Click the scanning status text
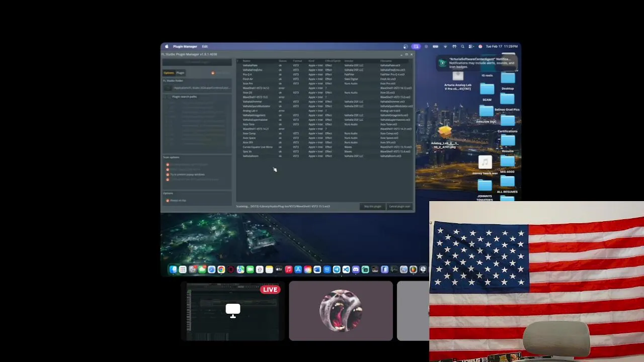The image size is (644, 362). coord(283,206)
